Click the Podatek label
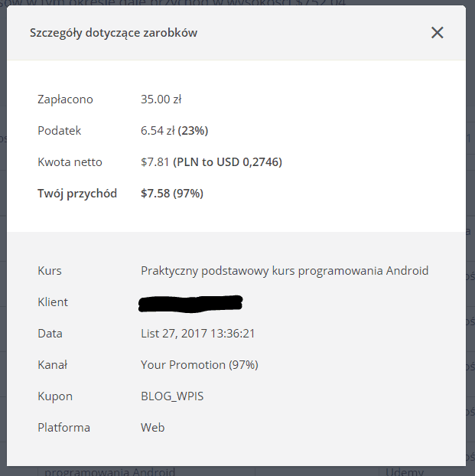 pos(59,131)
